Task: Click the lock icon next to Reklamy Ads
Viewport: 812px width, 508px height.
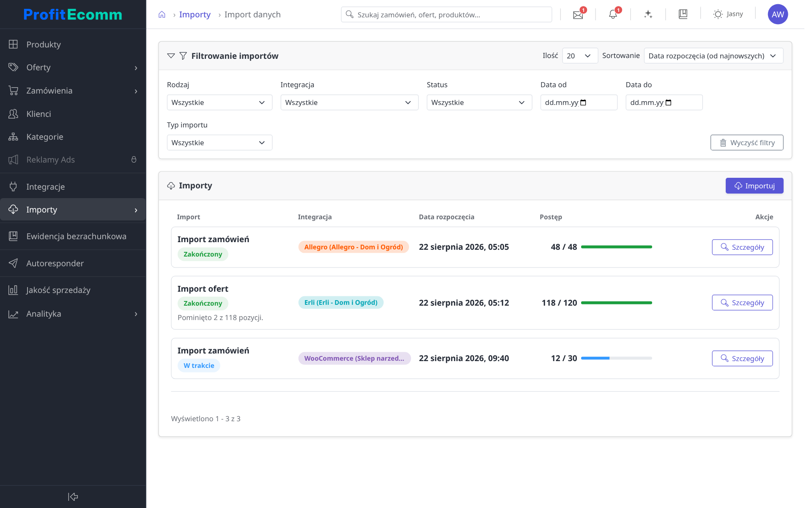Action: click(134, 160)
